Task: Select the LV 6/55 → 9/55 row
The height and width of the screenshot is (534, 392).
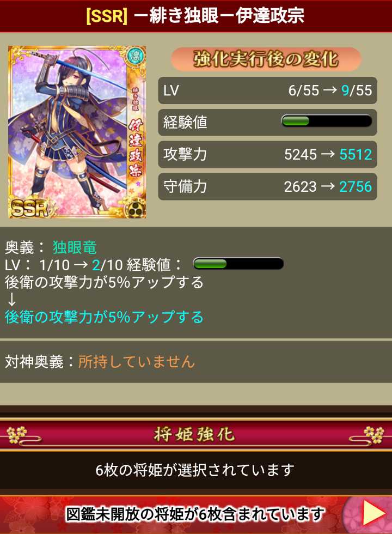Action: (267, 90)
